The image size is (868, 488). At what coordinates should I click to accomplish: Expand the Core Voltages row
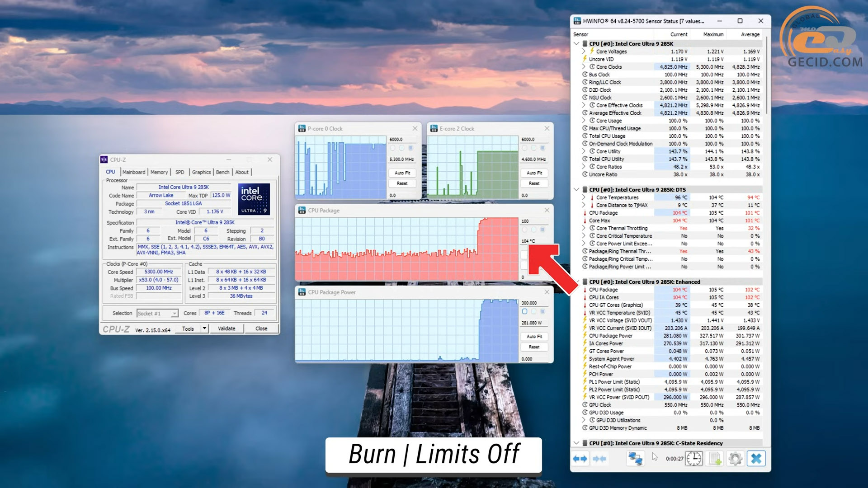coord(584,51)
